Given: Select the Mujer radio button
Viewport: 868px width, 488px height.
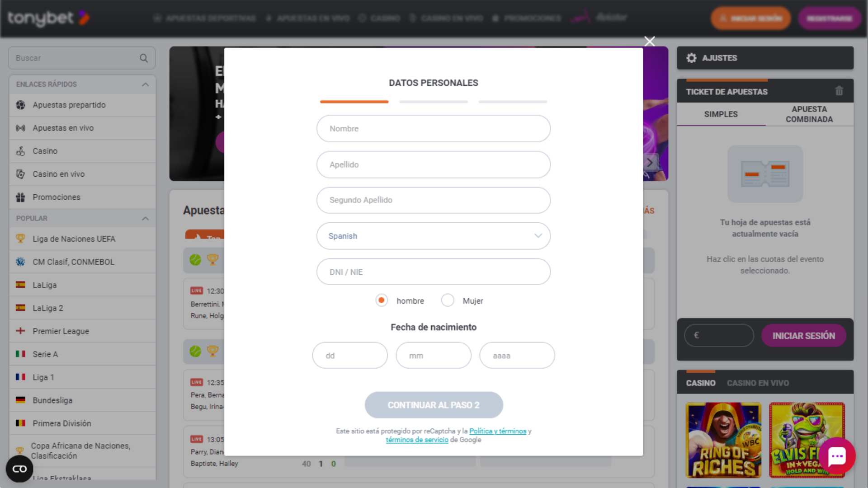Looking at the screenshot, I should point(448,300).
